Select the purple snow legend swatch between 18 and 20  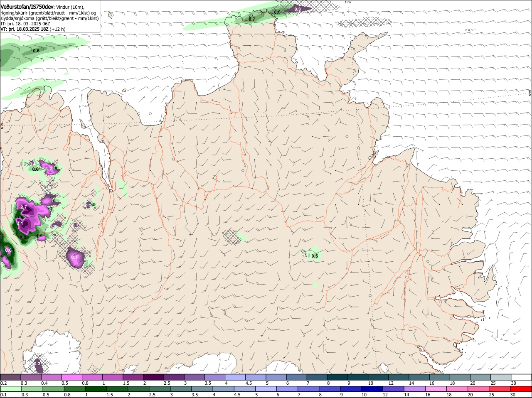pos(460,377)
